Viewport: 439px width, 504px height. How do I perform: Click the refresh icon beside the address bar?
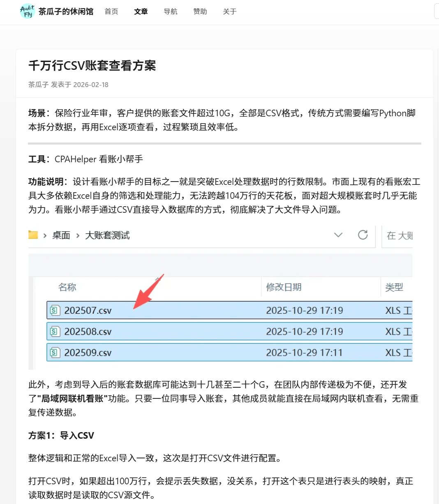[363, 235]
